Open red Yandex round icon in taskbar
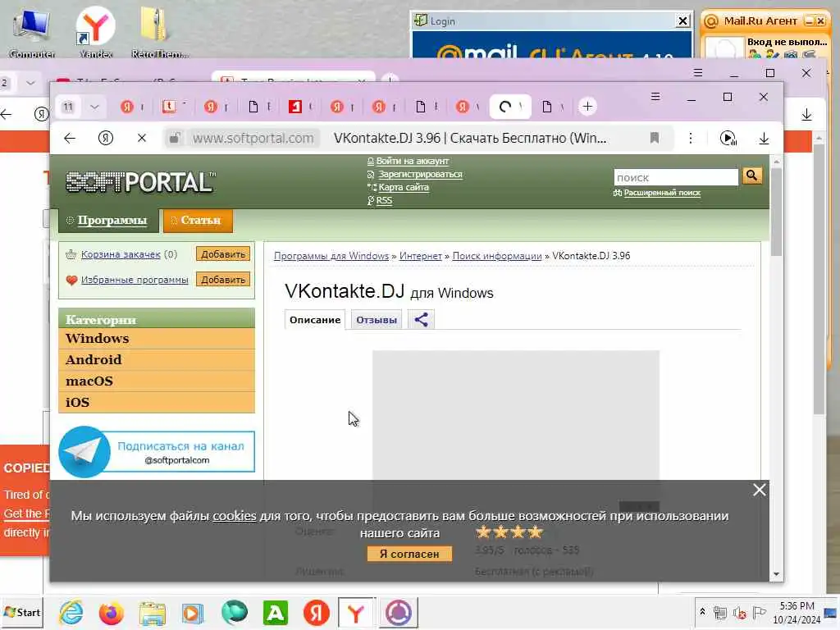840x630 pixels. [316, 613]
